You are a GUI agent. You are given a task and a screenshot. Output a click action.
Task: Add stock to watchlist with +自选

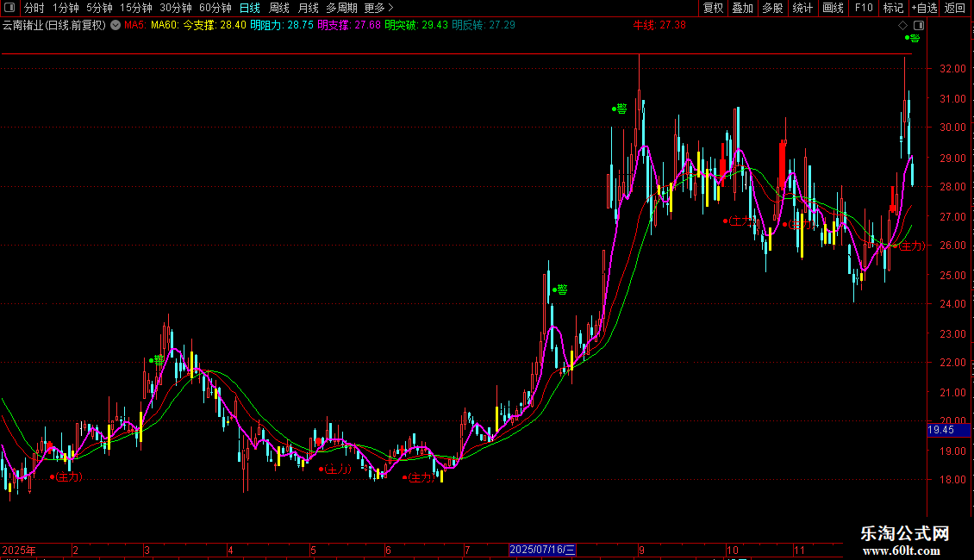(924, 8)
